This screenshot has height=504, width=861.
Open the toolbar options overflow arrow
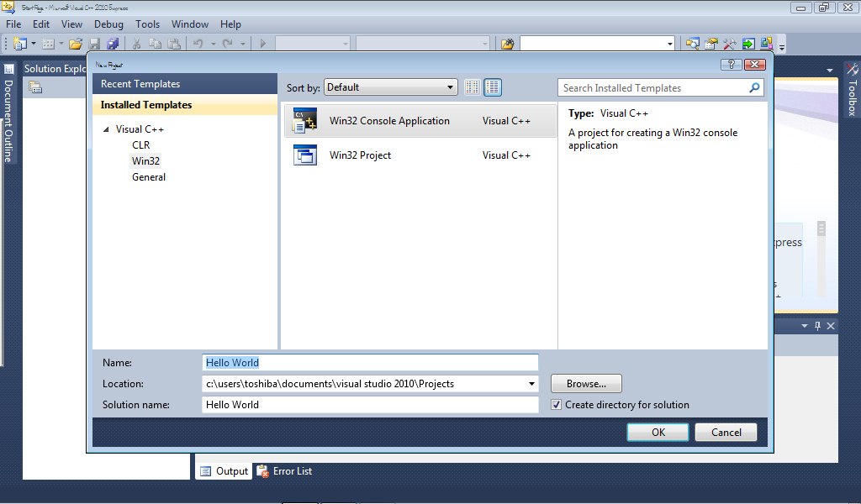(782, 46)
